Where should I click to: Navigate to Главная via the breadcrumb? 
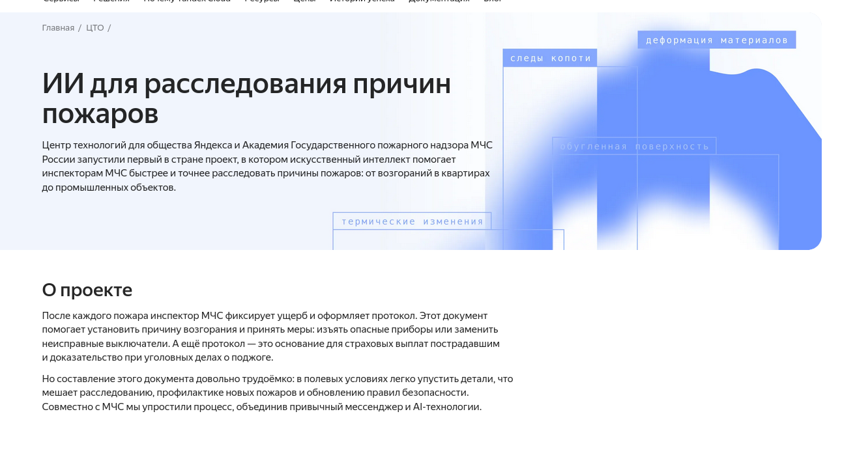58,27
